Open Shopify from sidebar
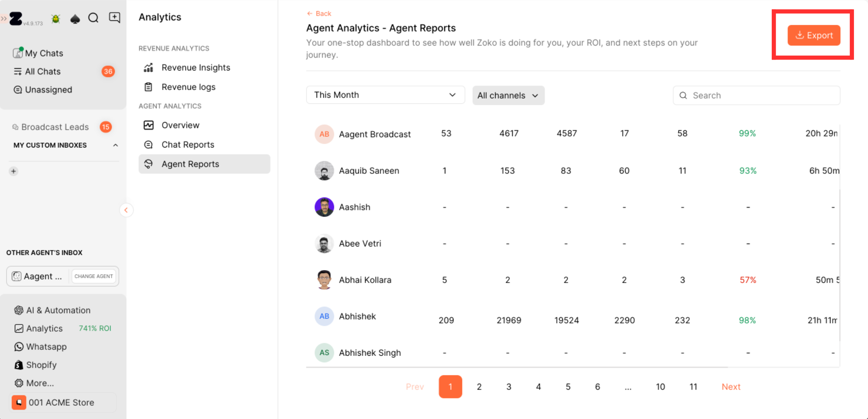The image size is (868, 419). click(x=41, y=365)
